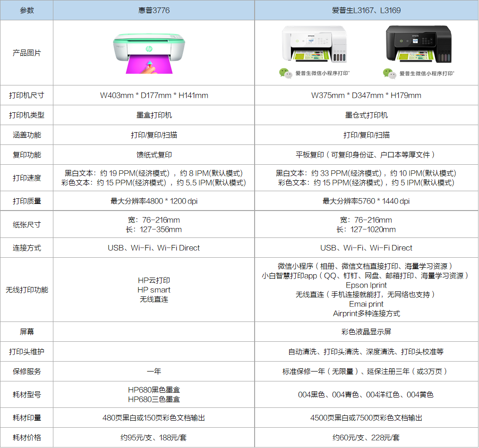The height and width of the screenshot is (448, 479).
Task: Select the '平板复印（可复印身份证、户口本等厚文件）' cell
Action: [x=366, y=155]
